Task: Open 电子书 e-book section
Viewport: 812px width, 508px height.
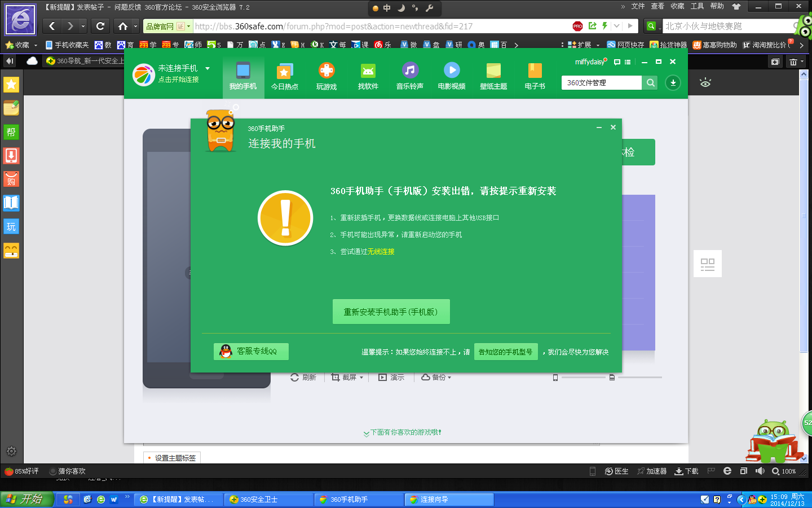Action: [535, 76]
